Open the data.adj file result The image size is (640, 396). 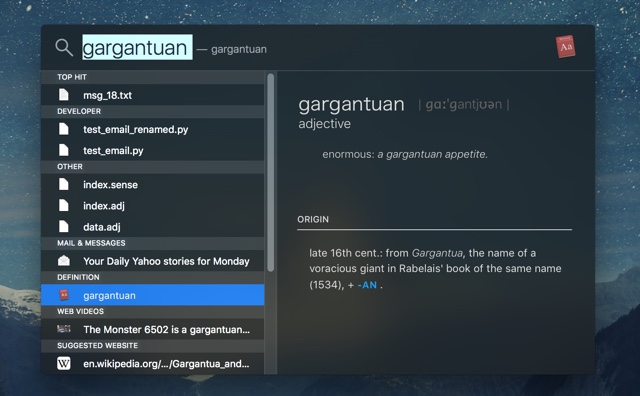tap(153, 227)
